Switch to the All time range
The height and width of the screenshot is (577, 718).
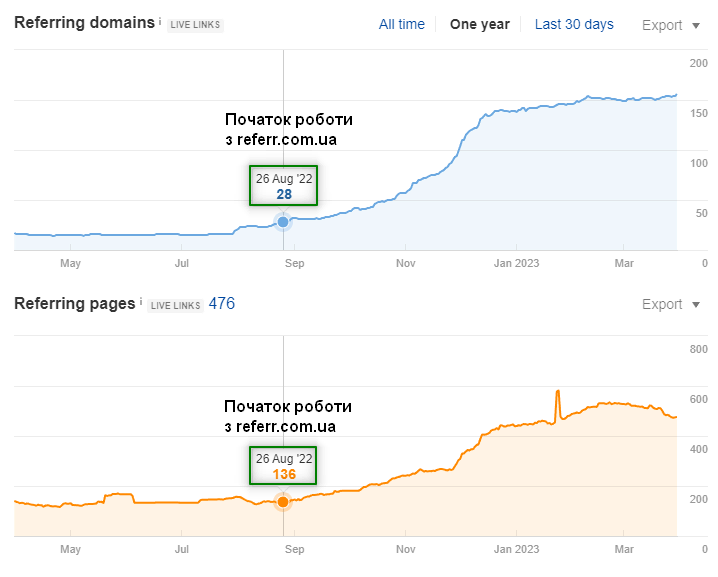pyautogui.click(x=401, y=24)
